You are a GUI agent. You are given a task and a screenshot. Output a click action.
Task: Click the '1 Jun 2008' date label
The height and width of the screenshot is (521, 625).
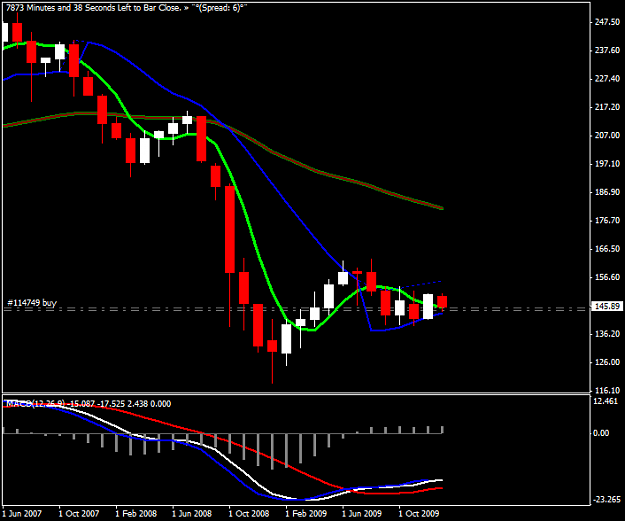coord(192,513)
